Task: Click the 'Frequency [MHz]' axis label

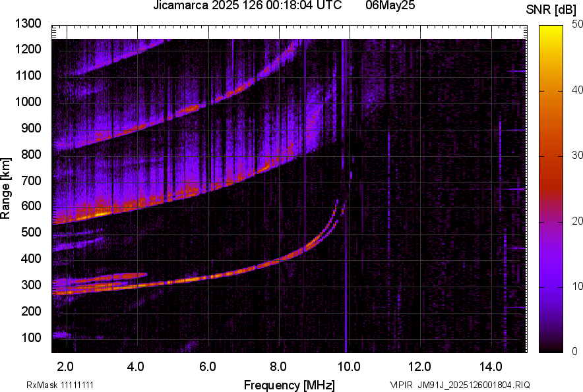Action: click(290, 385)
